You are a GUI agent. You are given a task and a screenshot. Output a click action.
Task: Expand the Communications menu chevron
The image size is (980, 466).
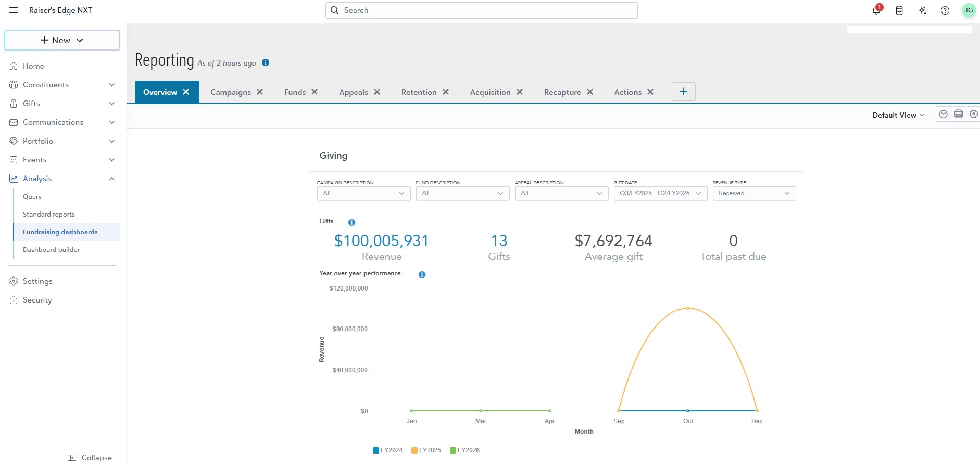(112, 122)
